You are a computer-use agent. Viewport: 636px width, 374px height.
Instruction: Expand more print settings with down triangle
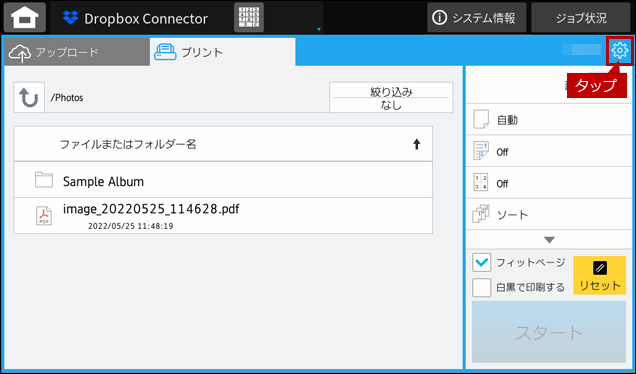tap(549, 240)
